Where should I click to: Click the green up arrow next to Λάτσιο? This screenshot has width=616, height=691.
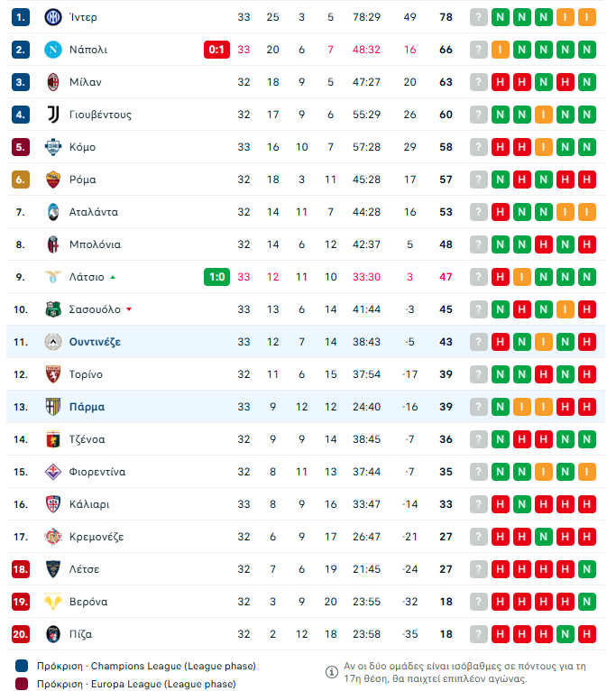pos(113,277)
